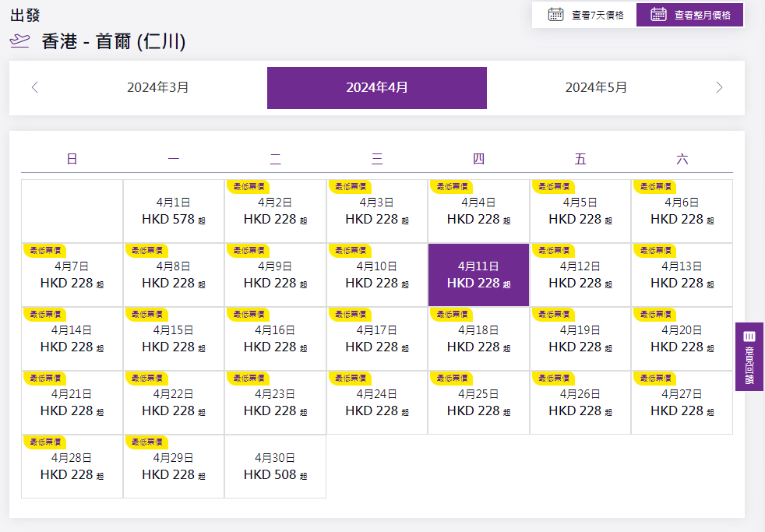Image resolution: width=765 pixels, height=532 pixels.
Task: Click the calendar icon for whole-month prices
Action: tap(658, 14)
